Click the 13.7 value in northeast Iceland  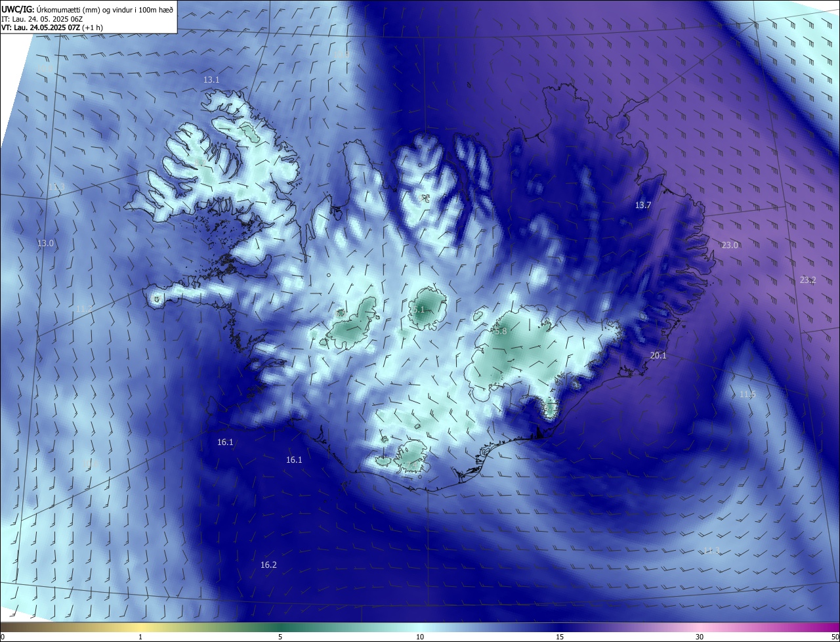(643, 205)
